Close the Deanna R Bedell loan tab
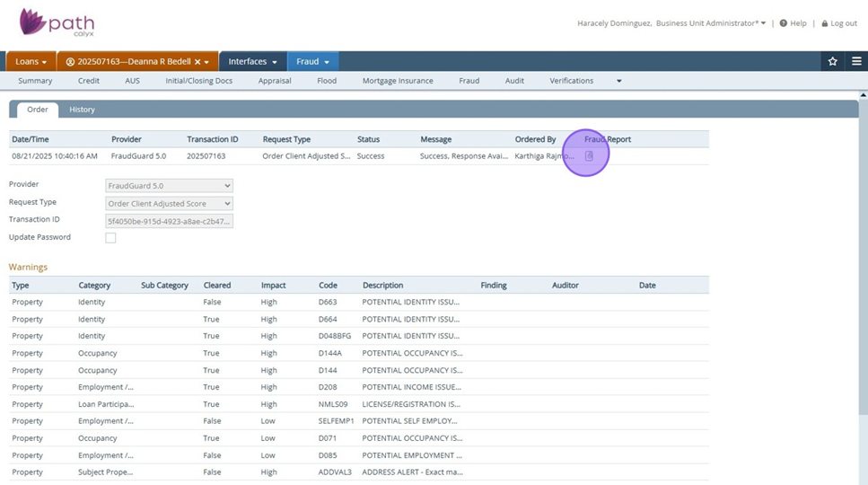868x485 pixels. 197,62
